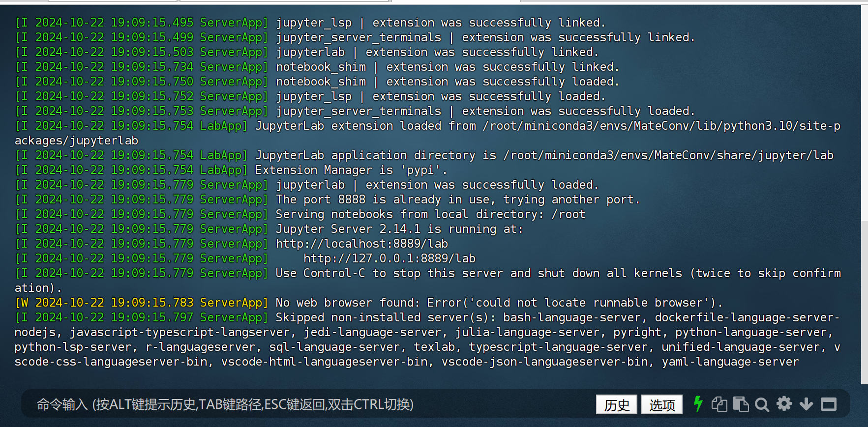Click the down arrow icon
The image size is (868, 427).
(806, 404)
